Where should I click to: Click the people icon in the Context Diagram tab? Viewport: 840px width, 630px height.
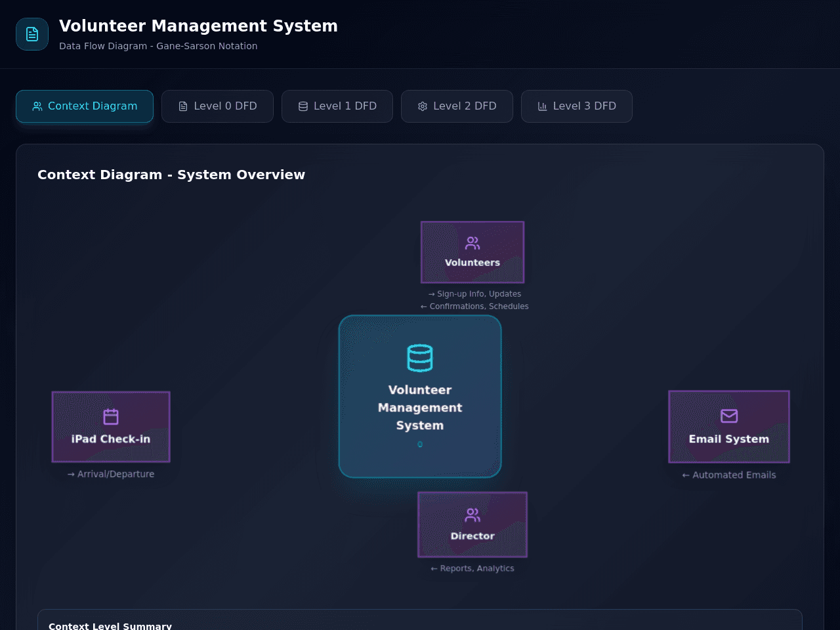point(37,106)
